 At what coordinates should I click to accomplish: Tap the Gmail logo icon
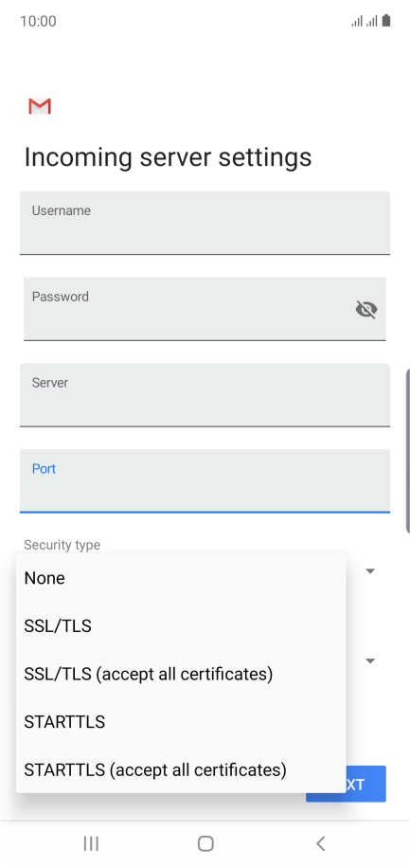coord(40,106)
